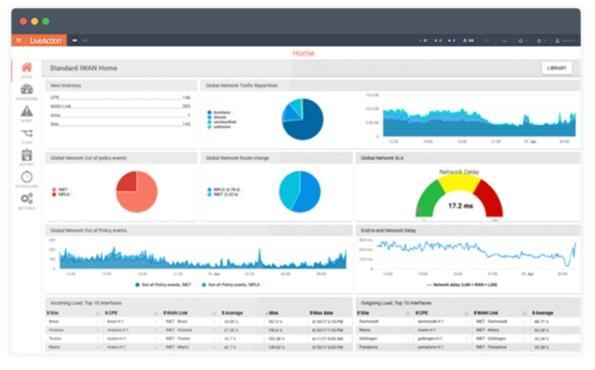The image size is (595, 370).
Task: Click the LIBRARY button
Action: [x=557, y=68]
